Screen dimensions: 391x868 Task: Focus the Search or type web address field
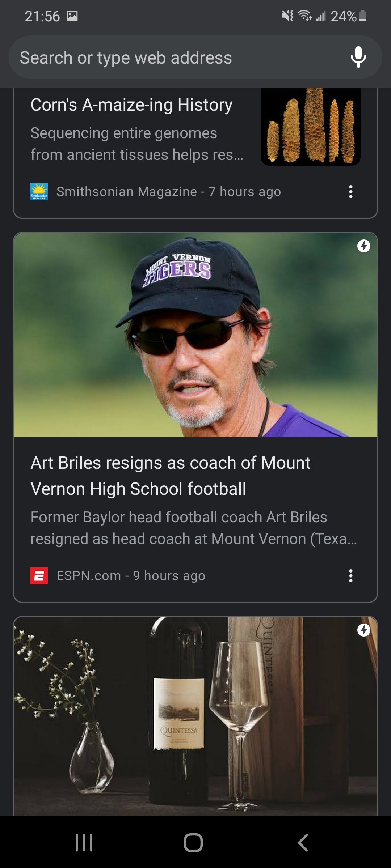tap(174, 58)
